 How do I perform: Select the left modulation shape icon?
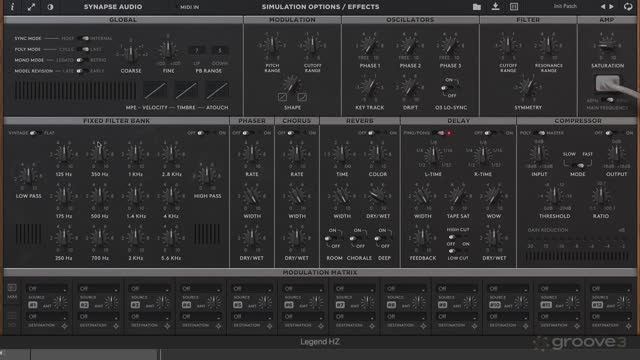pyautogui.click(x=282, y=97)
